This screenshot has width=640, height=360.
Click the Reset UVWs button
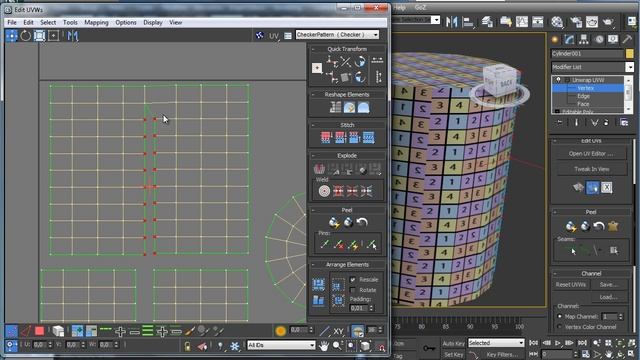570,284
